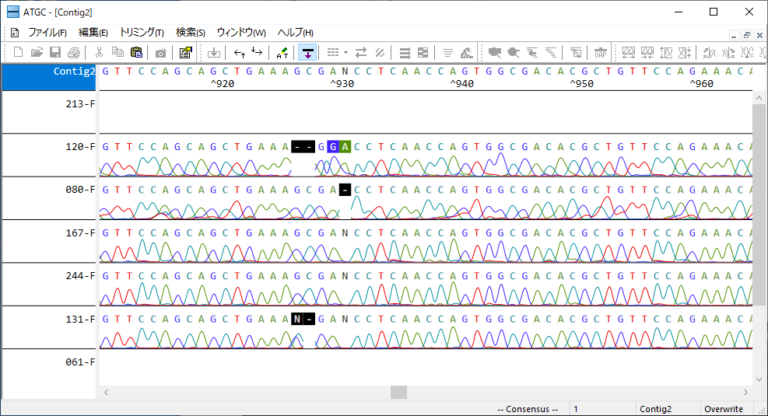This screenshot has width=768, height=416.
Task: Click the Overwrite status bar indicator
Action: pyautogui.click(x=723, y=409)
